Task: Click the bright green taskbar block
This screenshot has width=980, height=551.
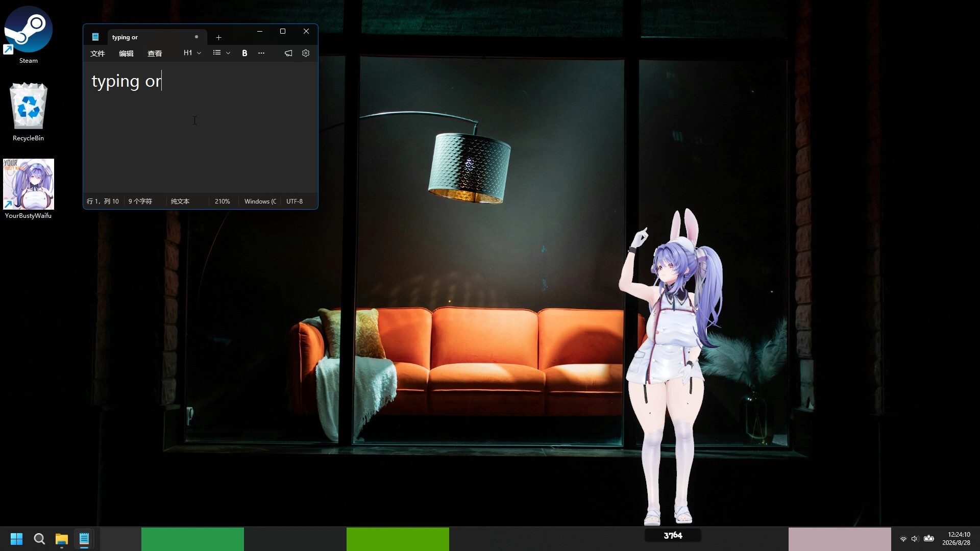Action: coord(398,539)
